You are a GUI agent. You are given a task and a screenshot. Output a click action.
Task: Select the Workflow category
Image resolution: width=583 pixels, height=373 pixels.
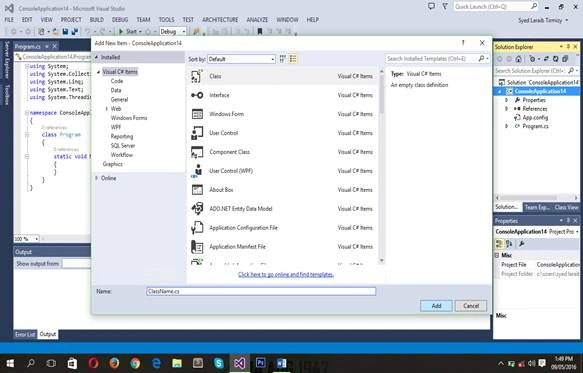click(x=122, y=155)
